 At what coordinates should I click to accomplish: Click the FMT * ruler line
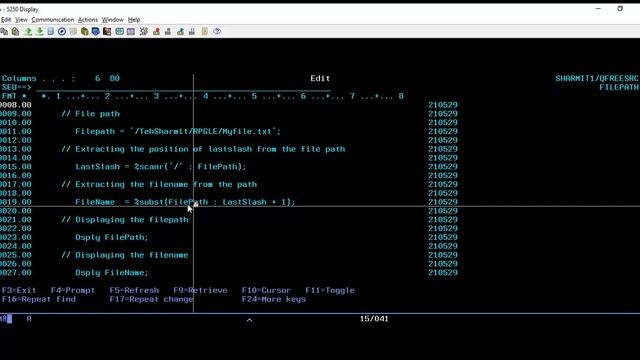[x=202, y=96]
